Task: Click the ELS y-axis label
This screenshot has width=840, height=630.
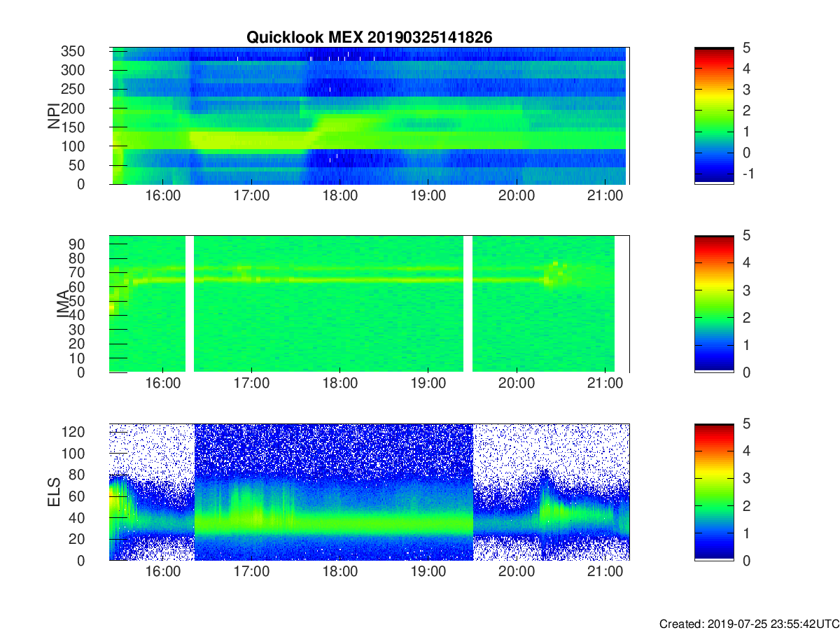Action: click(x=53, y=492)
